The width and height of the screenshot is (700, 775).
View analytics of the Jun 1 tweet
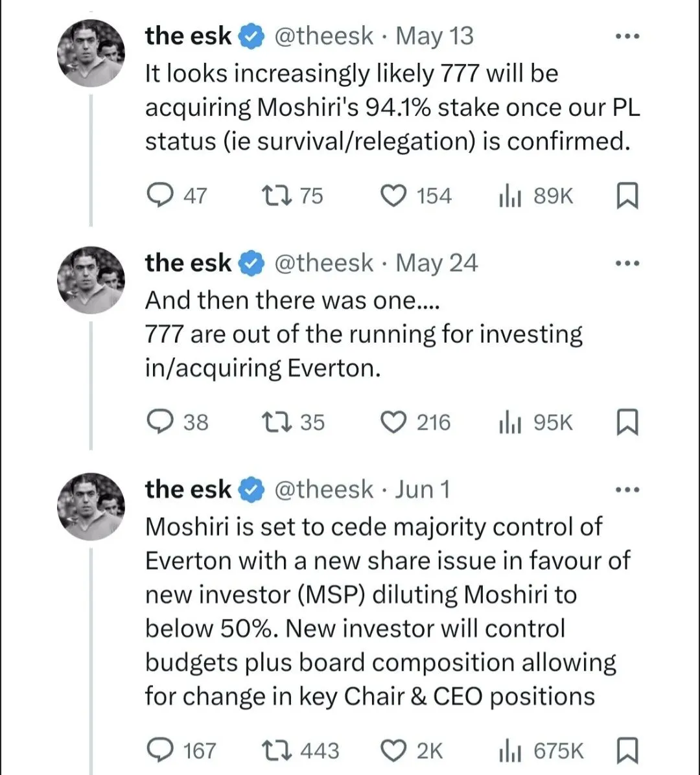click(509, 750)
